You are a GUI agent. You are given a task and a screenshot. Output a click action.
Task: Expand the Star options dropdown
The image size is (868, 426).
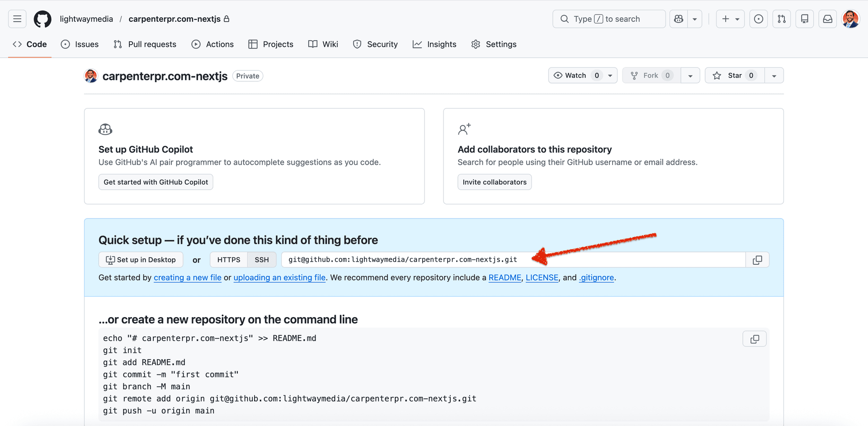[x=774, y=75]
